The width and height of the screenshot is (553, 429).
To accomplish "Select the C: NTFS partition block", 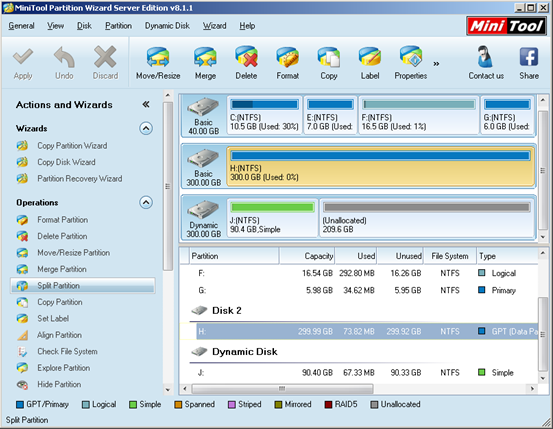I will (x=265, y=115).
